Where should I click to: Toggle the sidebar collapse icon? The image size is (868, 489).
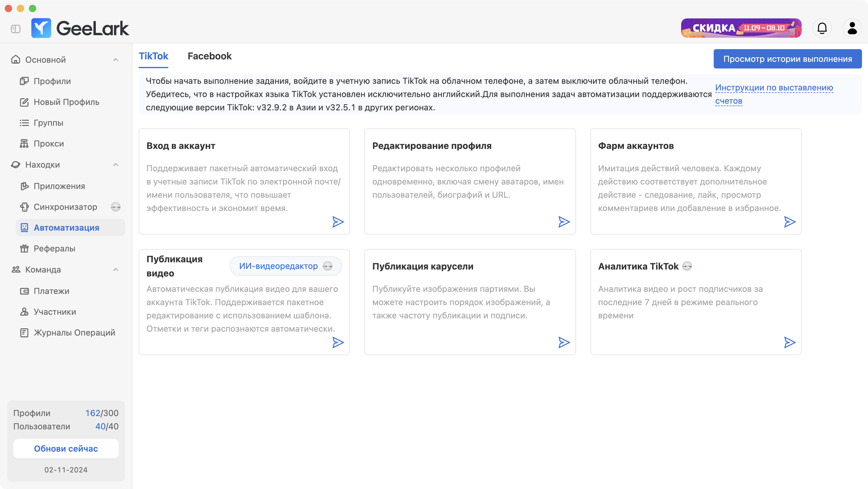(x=15, y=29)
